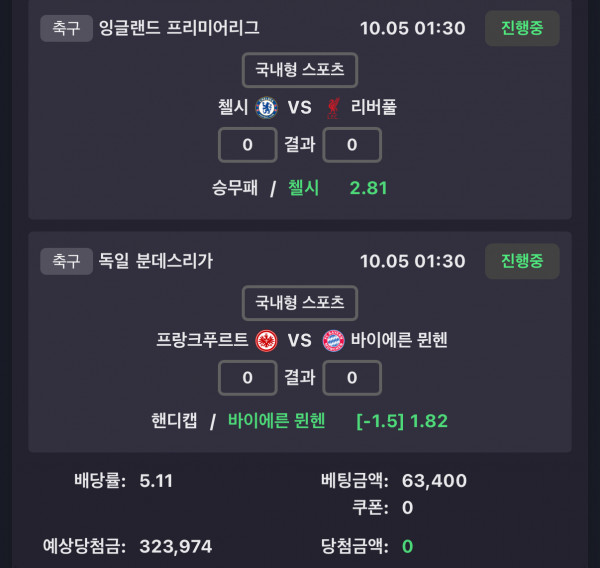Screen dimensions: 600x568
Task: Click Liverpool's score box
Action: click(x=352, y=145)
